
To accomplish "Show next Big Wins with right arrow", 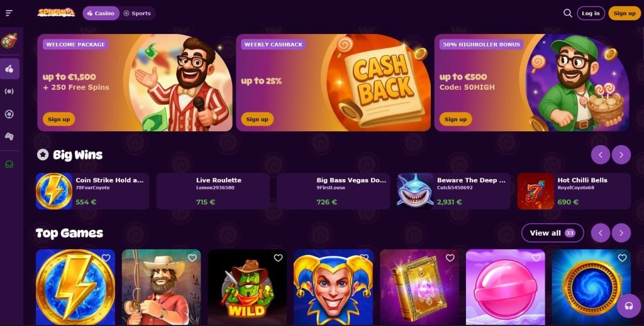I will pos(621,155).
